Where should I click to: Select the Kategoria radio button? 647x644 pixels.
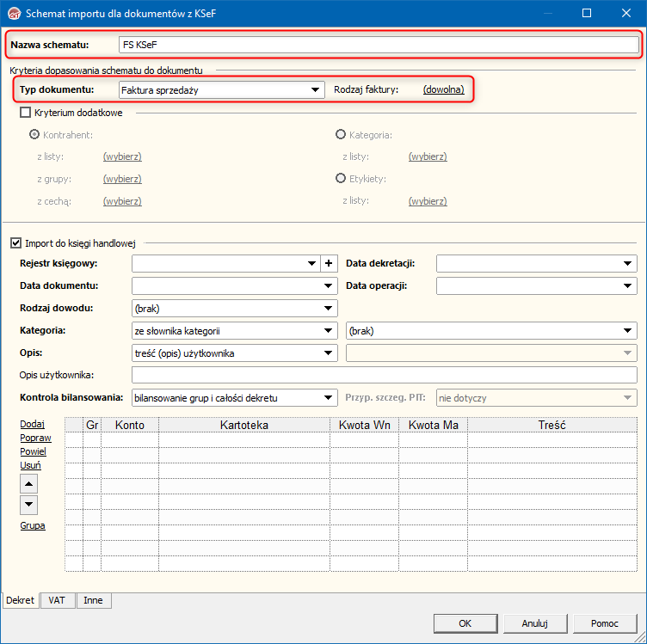pos(341,134)
